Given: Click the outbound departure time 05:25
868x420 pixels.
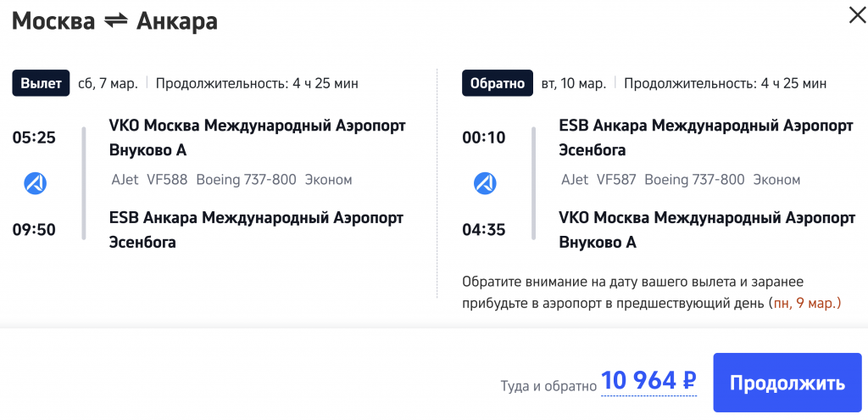Looking at the screenshot, I should (x=34, y=137).
